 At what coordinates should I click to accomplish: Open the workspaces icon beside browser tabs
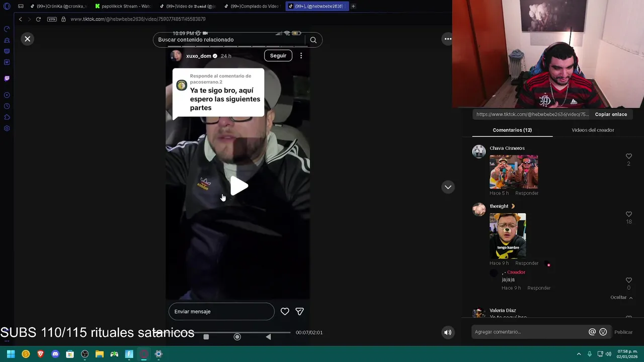click(21, 6)
